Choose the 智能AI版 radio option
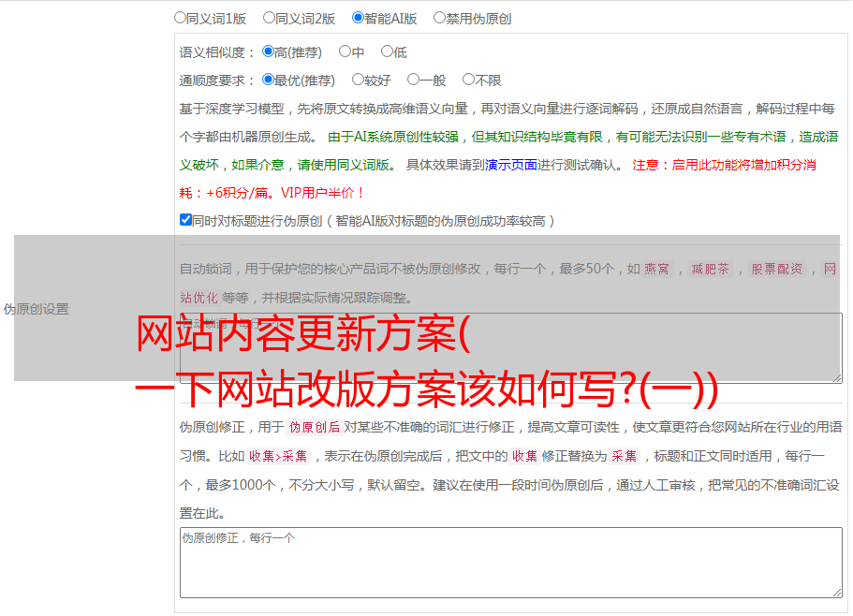This screenshot has width=853, height=616. [x=358, y=18]
